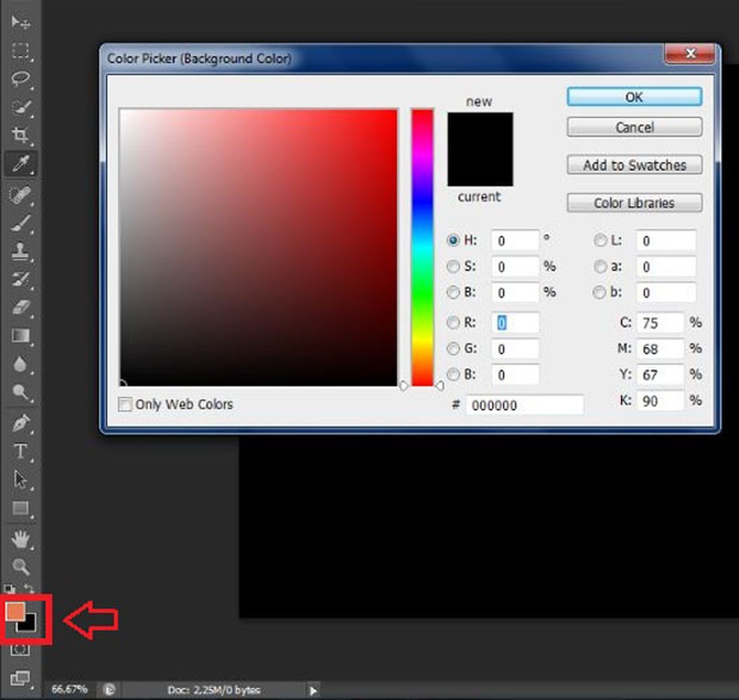Image resolution: width=739 pixels, height=700 pixels.
Task: Switch foreground and background colors
Action: (x=29, y=588)
